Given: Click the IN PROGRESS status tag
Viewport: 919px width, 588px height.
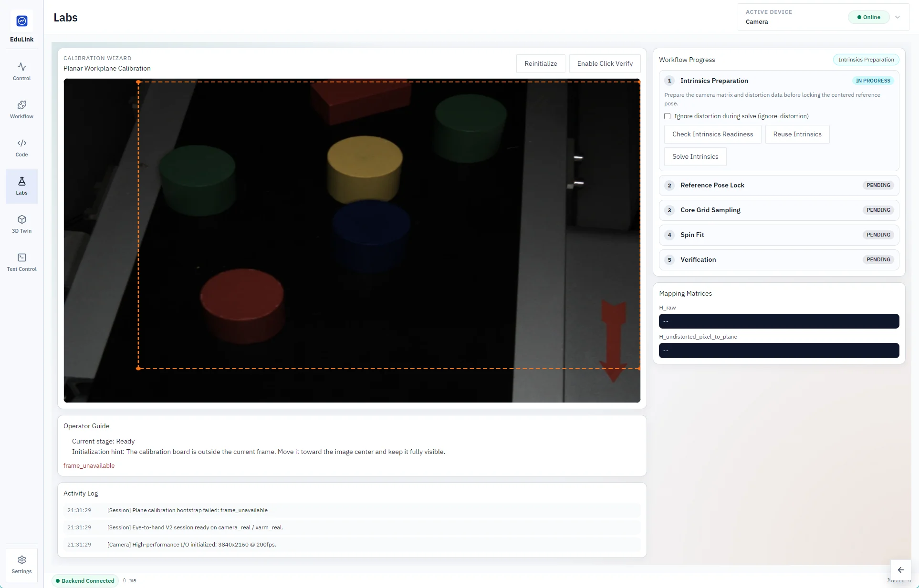Looking at the screenshot, I should 873,81.
